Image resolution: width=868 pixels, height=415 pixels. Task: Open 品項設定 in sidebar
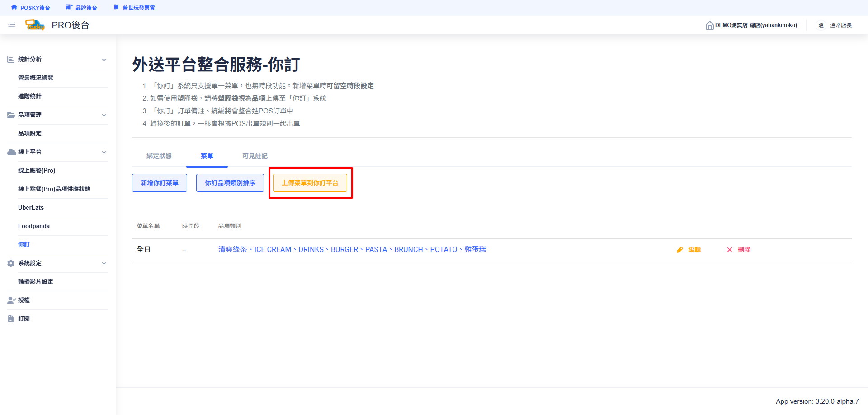tap(30, 133)
